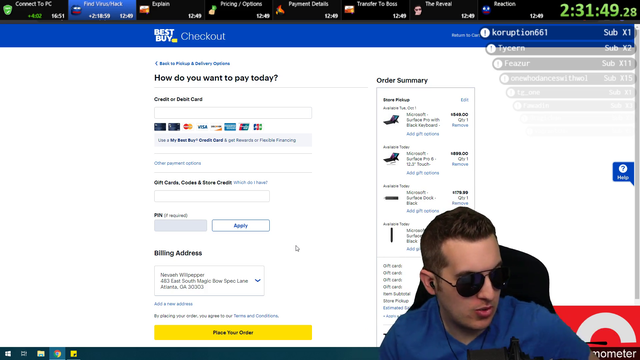Select the Transfer To Boss split
The height and width of the screenshot is (360, 640).
375,10
